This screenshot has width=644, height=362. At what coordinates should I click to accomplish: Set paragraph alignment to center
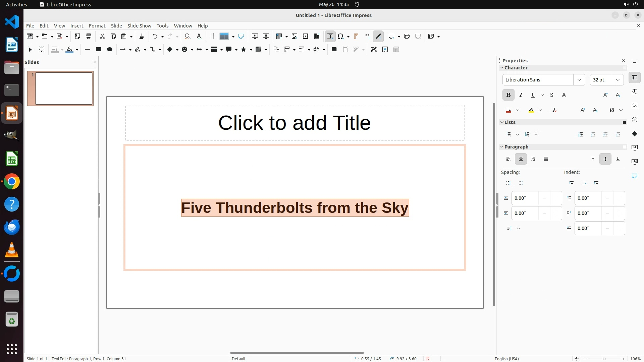tap(521, 159)
